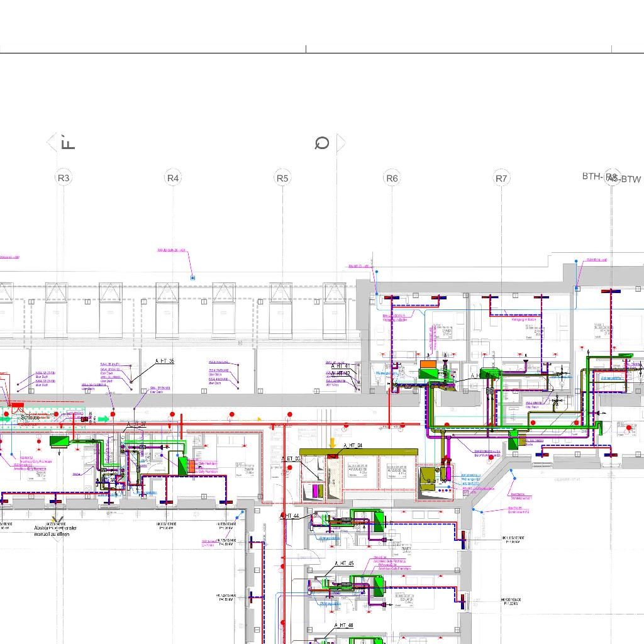Pick the R5 grid line bubble

coord(282,178)
